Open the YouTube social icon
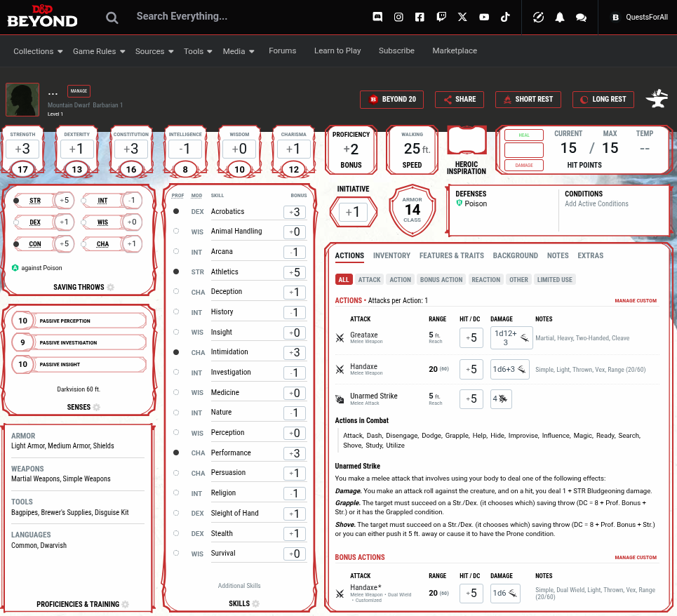 click(484, 17)
